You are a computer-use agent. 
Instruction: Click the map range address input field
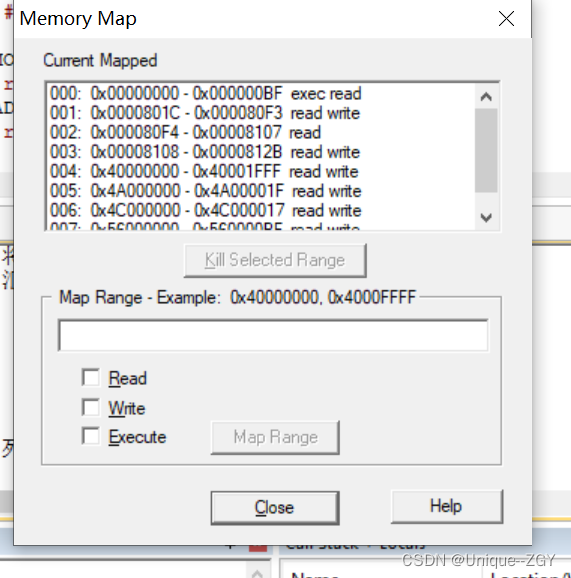click(x=274, y=335)
